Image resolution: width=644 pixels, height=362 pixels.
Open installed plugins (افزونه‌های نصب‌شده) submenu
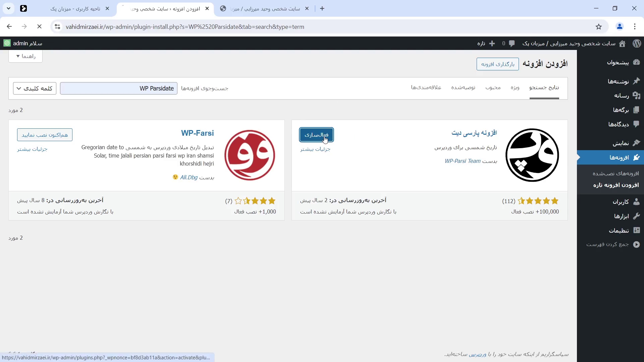click(x=615, y=173)
